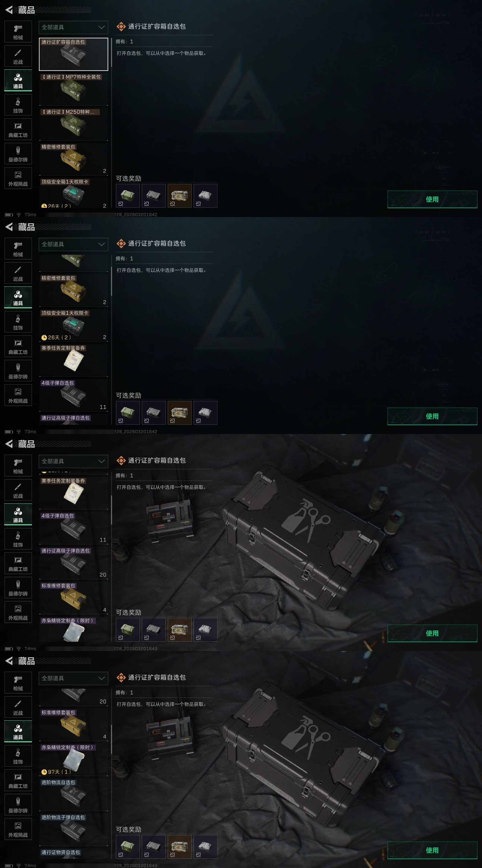
Task: Expand 全部道具 dropdown in the 进阶物流自选包 panel
Action: click(74, 678)
